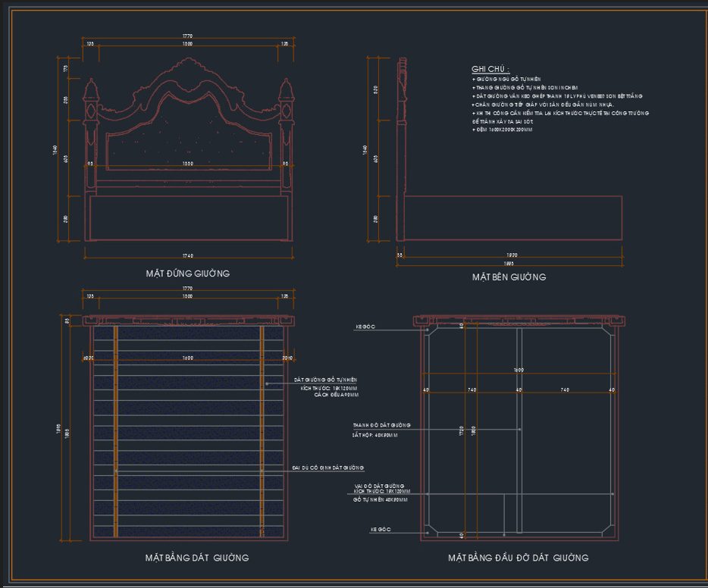Select the "MẶT BẰNG DÁT GIƯỜNG" title text
Screen dimensions: 708x588
click(197, 558)
